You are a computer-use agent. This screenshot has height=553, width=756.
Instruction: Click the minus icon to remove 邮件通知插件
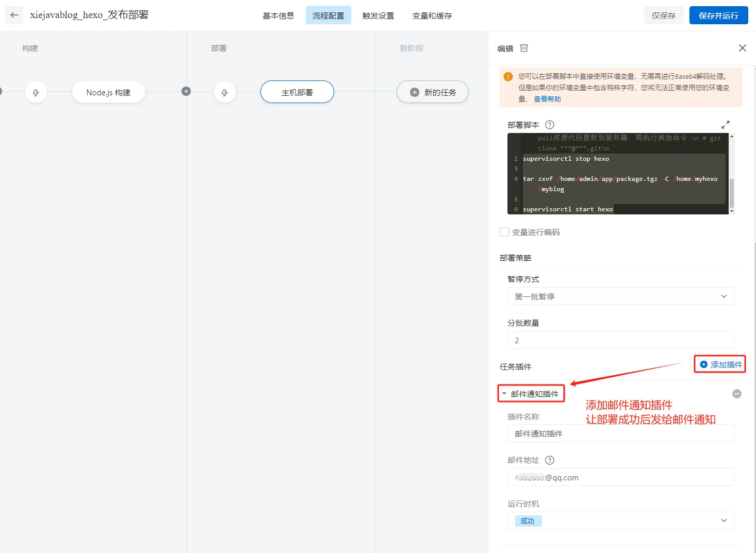737,394
